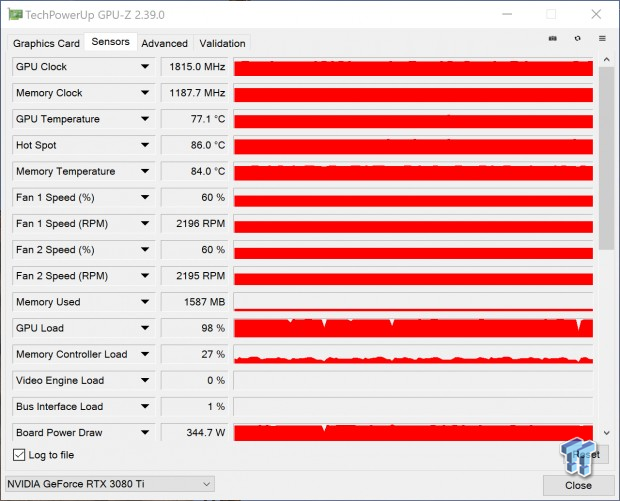Minimize the GPU-Z window
The height and width of the screenshot is (501, 620).
coord(507,14)
